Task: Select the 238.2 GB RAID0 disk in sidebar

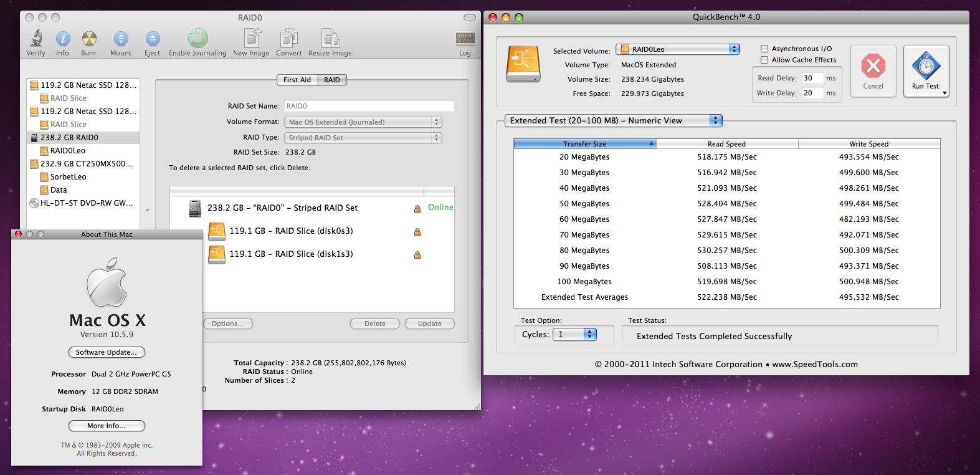Action: point(83,137)
